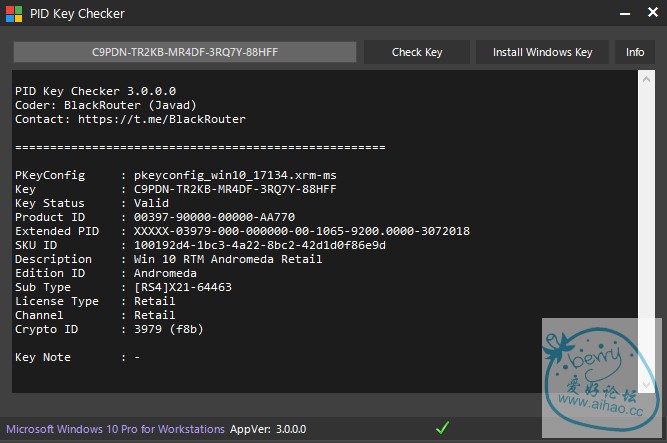Click the Key Status 'Valid' value

click(x=151, y=203)
